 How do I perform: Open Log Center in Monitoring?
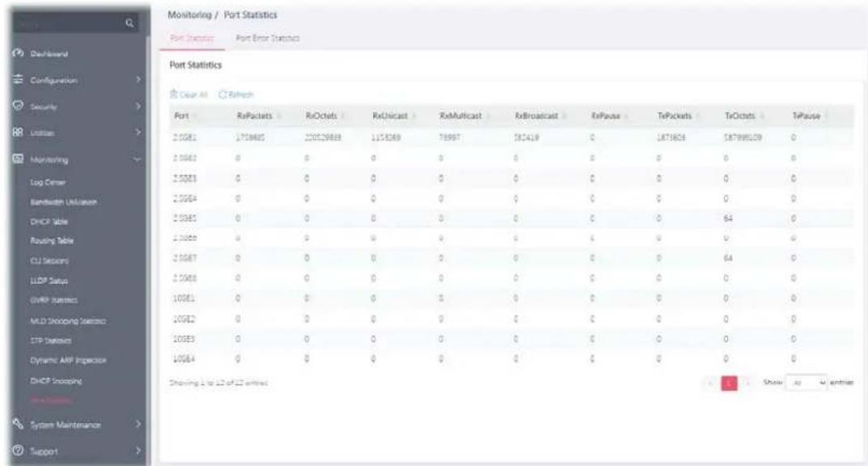coord(48,182)
